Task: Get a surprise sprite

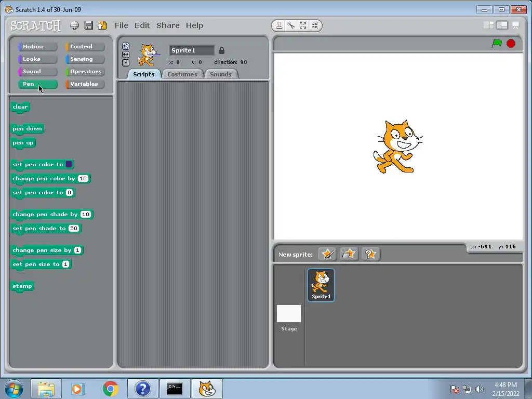Action: point(370,254)
